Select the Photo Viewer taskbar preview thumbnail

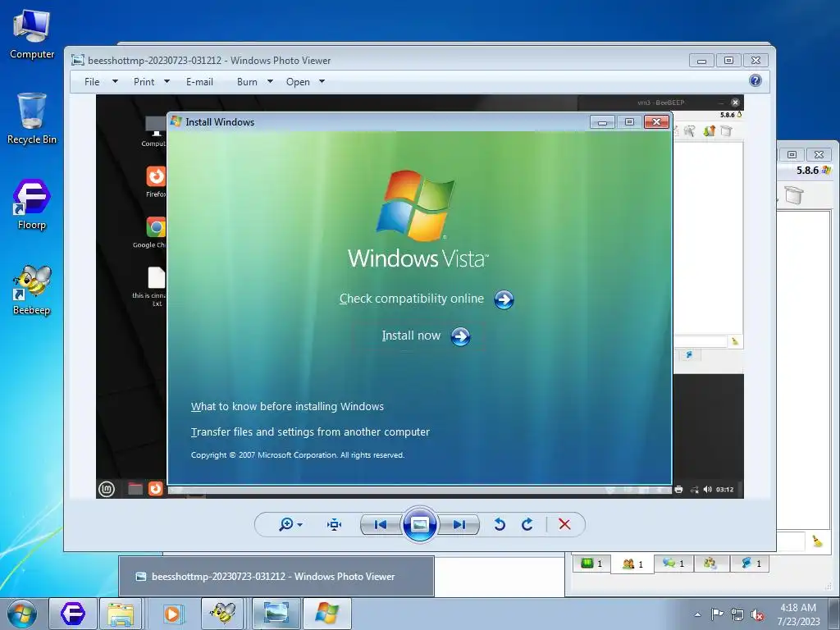pyautogui.click(x=276, y=577)
